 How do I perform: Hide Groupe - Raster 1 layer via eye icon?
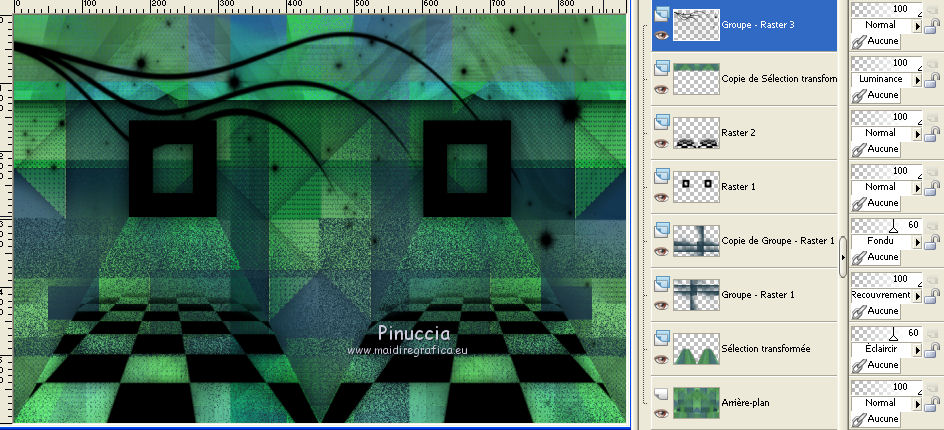pos(662,305)
